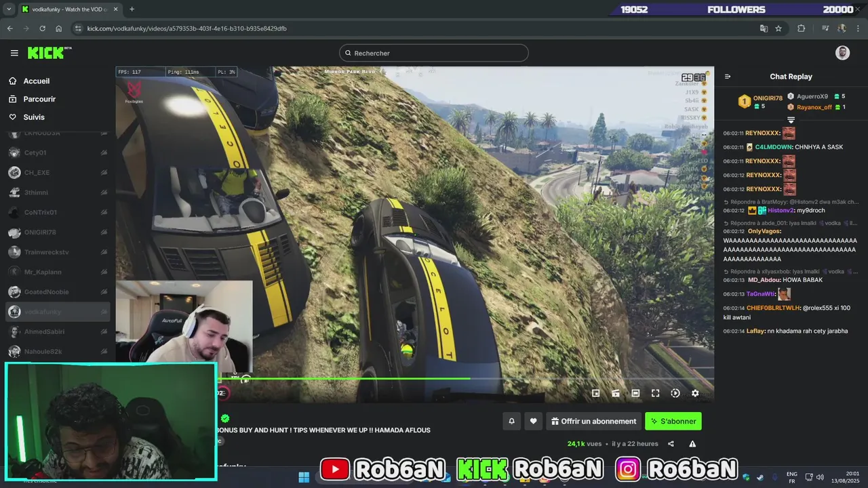Toggle channel notifications with the bell button

click(511, 421)
